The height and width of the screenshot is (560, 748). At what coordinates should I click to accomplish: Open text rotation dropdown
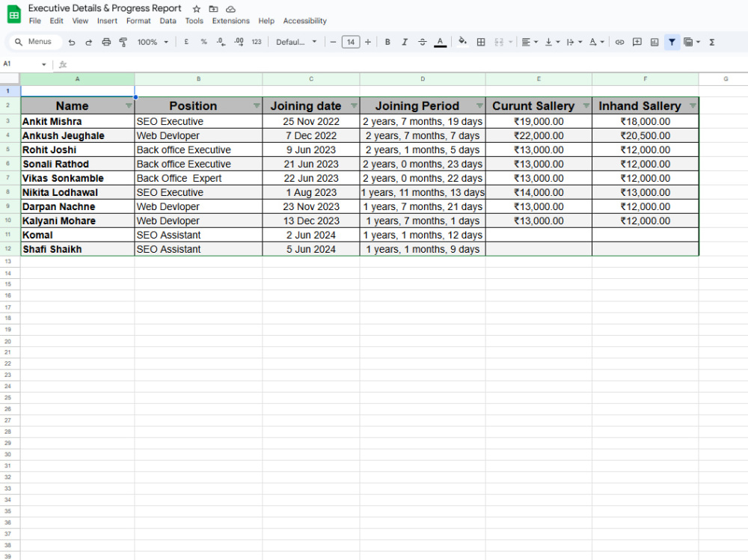pos(596,42)
